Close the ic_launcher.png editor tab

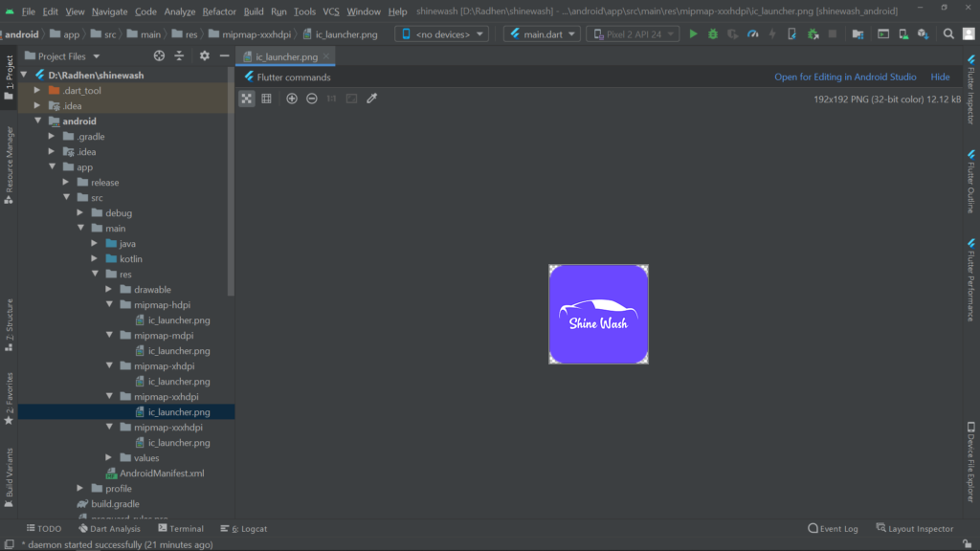325,56
